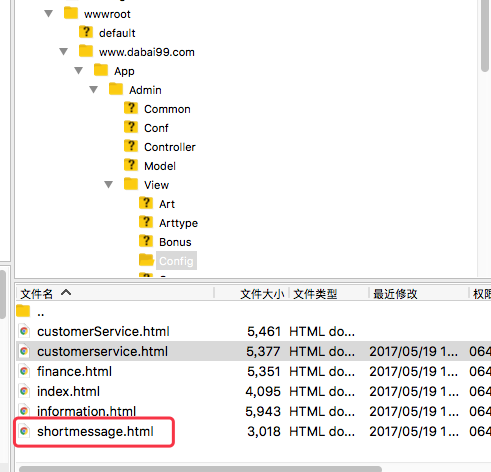491x472 pixels.
Task: Click the 文件名 sort direction arrow
Action: click(66, 293)
